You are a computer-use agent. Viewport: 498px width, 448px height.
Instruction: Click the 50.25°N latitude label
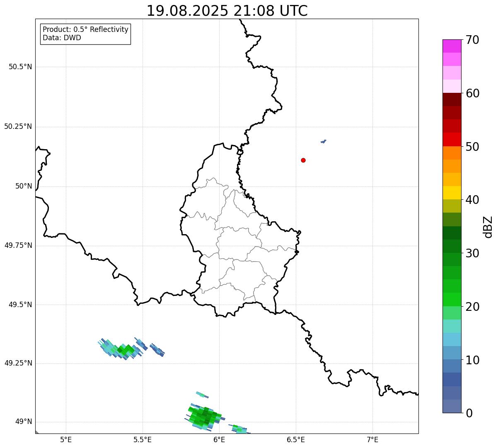tap(18, 126)
